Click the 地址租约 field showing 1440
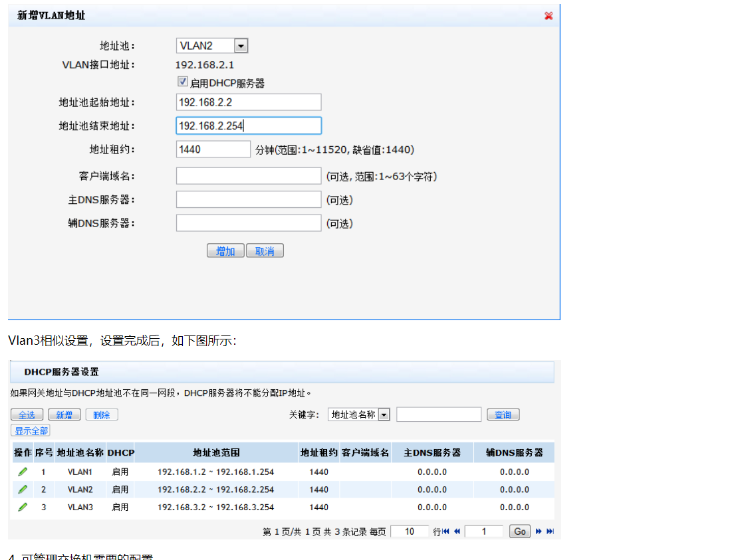Screen dimensions: 746x560 (x=213, y=149)
